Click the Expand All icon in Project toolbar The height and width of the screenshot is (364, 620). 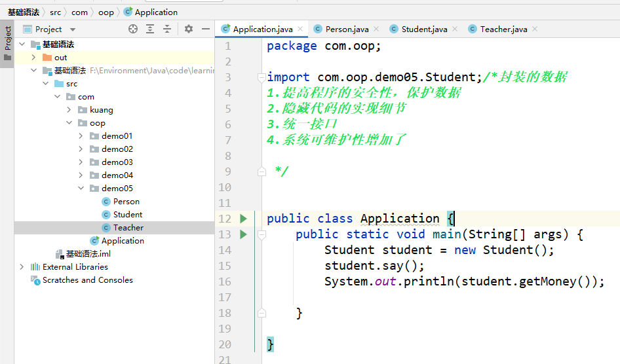tap(150, 29)
